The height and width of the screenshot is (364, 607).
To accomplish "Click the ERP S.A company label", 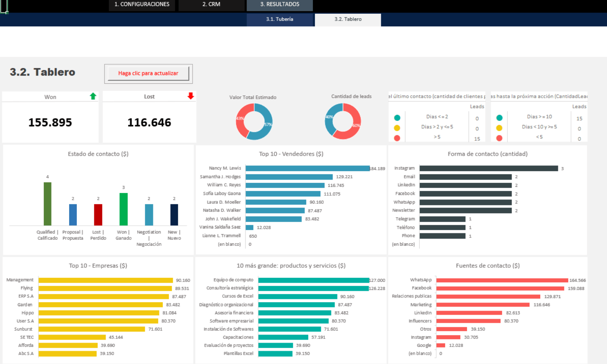I will (x=26, y=296).
